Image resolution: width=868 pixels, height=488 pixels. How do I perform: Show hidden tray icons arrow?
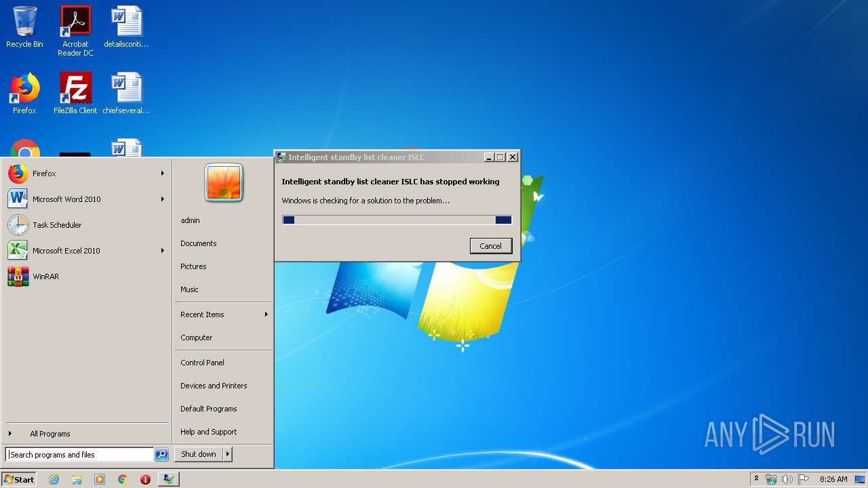click(756, 479)
